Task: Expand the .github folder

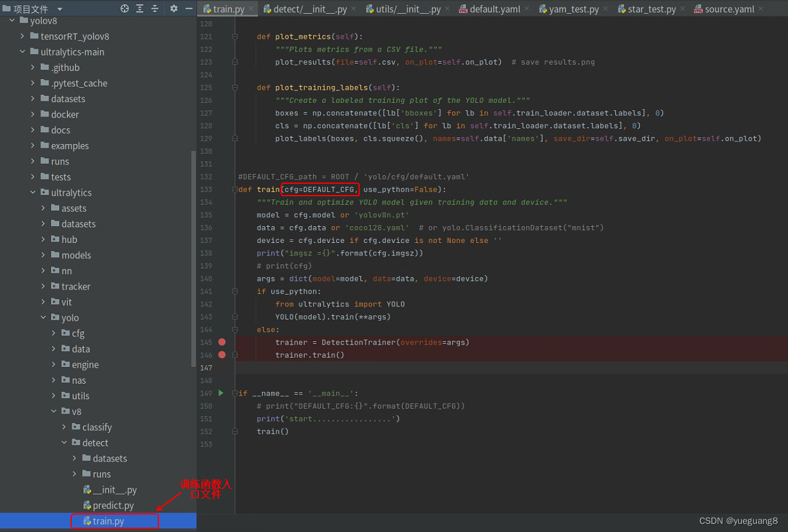Action: pos(33,67)
